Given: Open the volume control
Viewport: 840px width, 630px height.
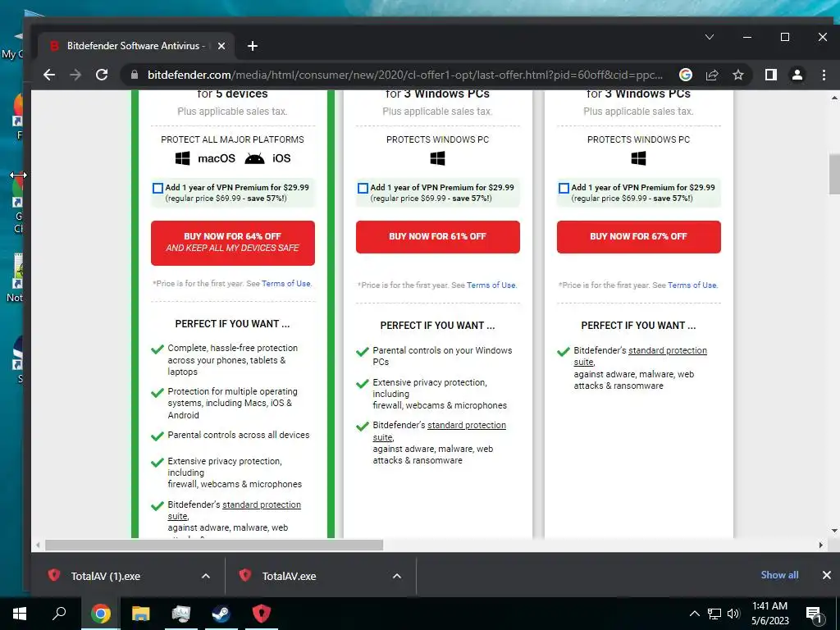Looking at the screenshot, I should (x=733, y=614).
